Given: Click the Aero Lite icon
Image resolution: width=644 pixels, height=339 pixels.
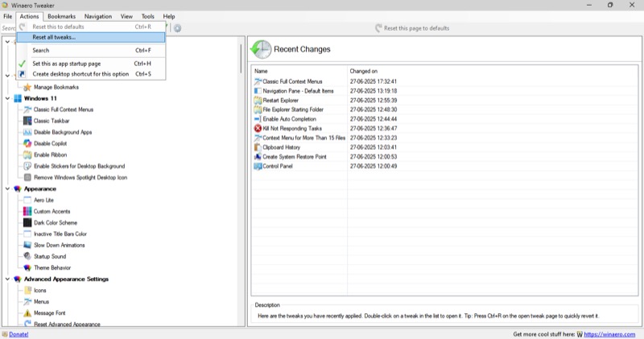Looking at the screenshot, I should pyautogui.click(x=27, y=201).
